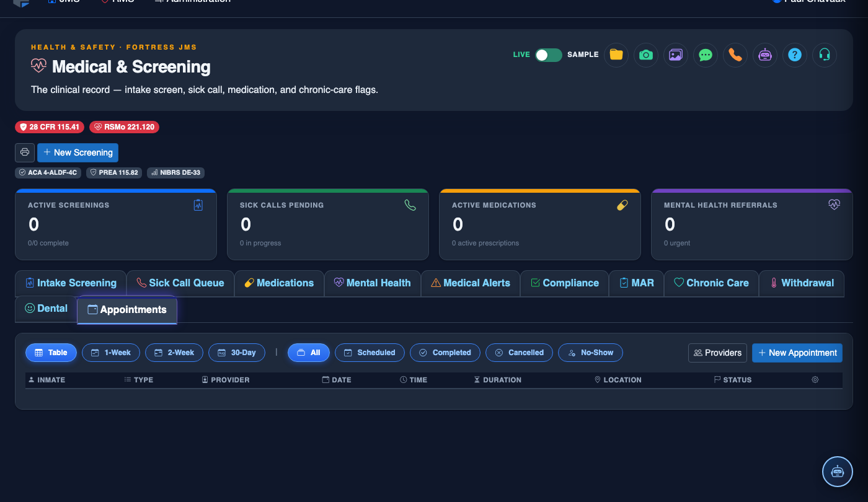Open the yellow folder icon
This screenshot has width=868, height=502.
tap(616, 55)
